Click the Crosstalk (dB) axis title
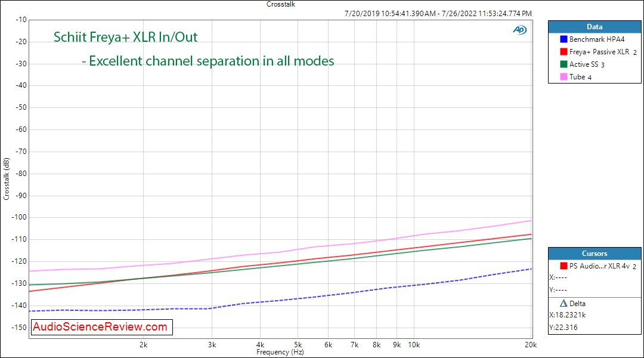 coord(6,179)
